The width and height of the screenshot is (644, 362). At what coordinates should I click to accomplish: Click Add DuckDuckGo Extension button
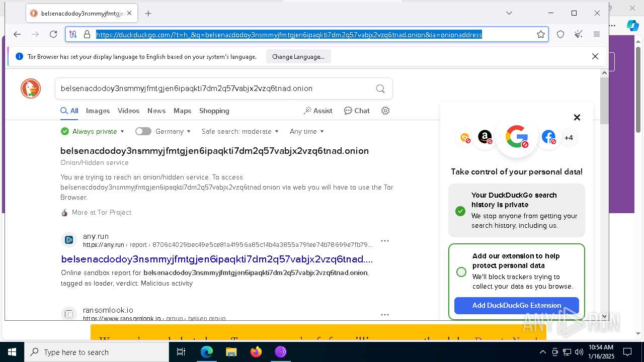pos(517,305)
